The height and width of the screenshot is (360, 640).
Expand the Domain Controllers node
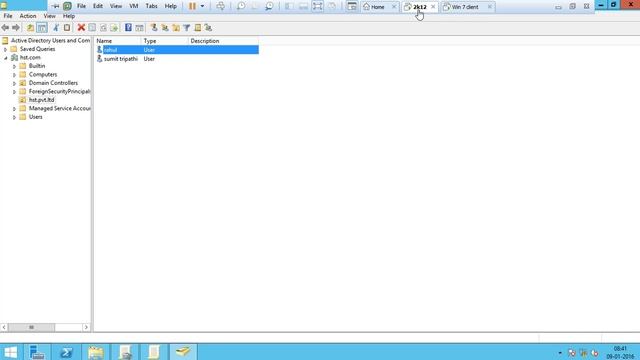click(14, 83)
